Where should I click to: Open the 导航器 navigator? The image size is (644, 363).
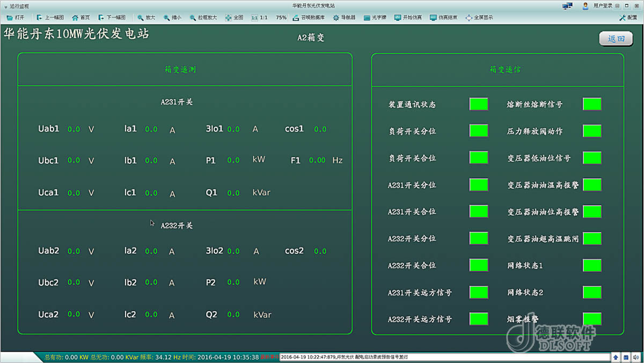coord(344,18)
